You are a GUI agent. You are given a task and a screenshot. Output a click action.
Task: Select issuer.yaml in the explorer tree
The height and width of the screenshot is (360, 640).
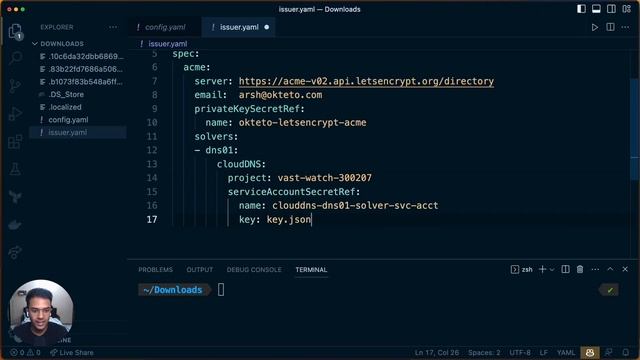click(78, 132)
